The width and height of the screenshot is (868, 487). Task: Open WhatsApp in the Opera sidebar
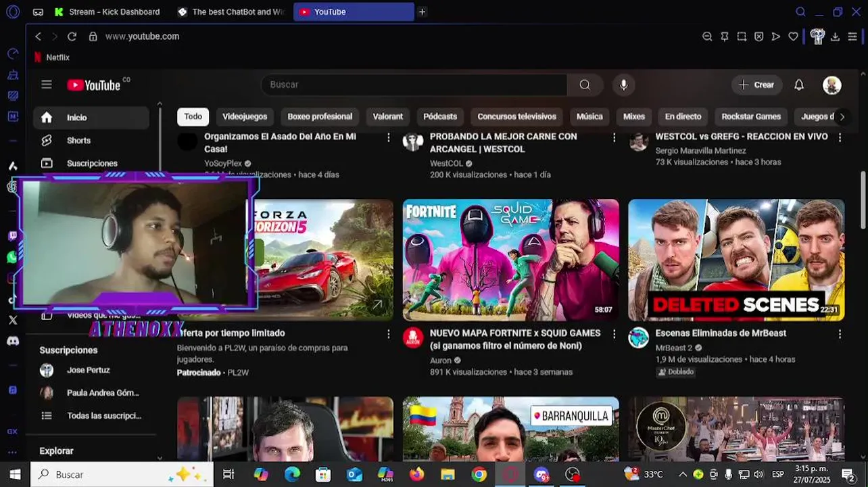tap(13, 257)
